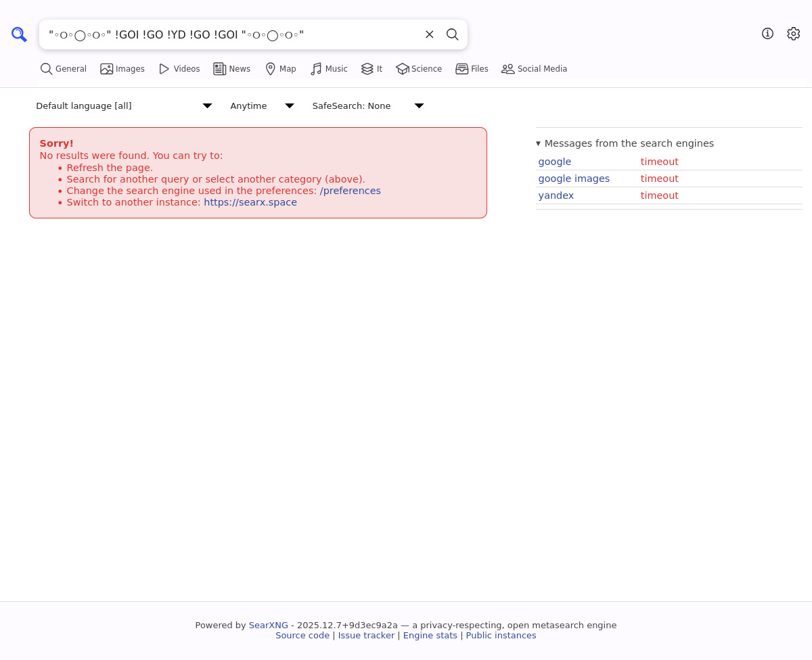Switch to the Images category

[122, 69]
